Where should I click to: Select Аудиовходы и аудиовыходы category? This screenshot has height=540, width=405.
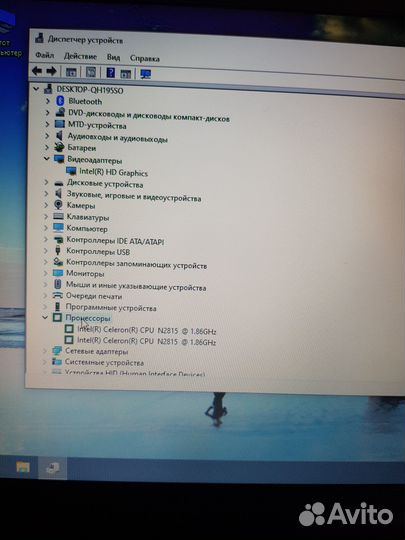coord(117,137)
